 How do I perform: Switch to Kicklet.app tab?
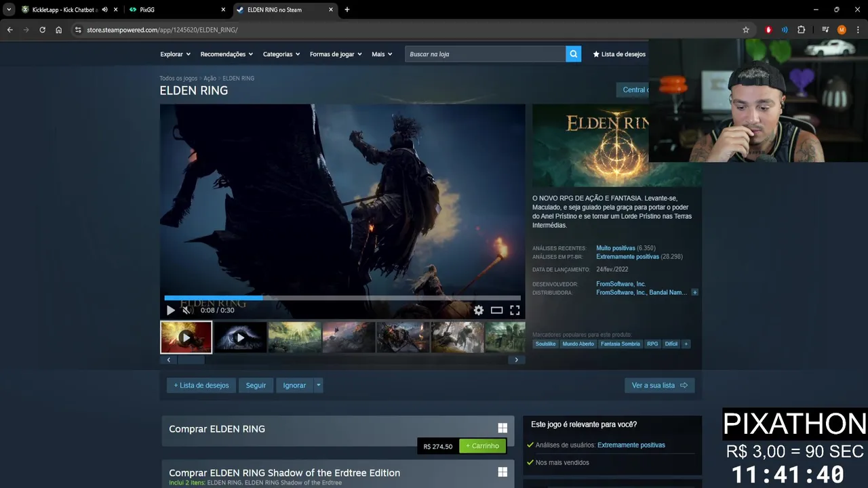point(62,9)
